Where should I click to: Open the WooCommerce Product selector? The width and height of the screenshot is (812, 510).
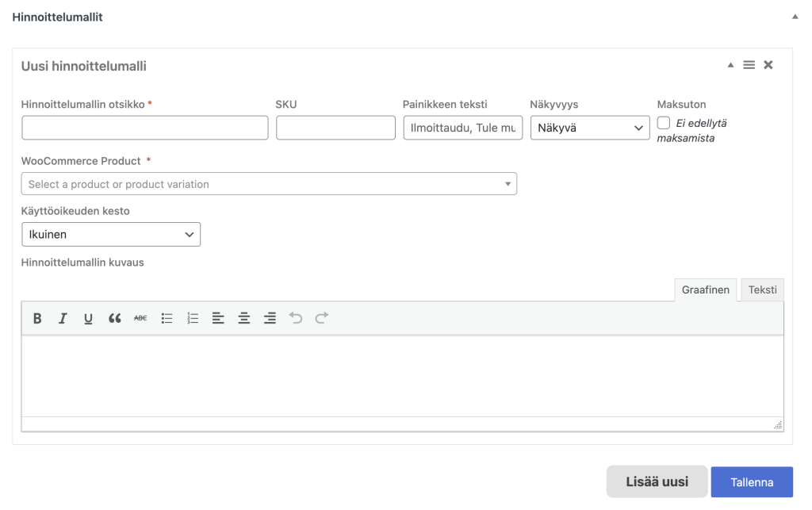[x=269, y=184]
